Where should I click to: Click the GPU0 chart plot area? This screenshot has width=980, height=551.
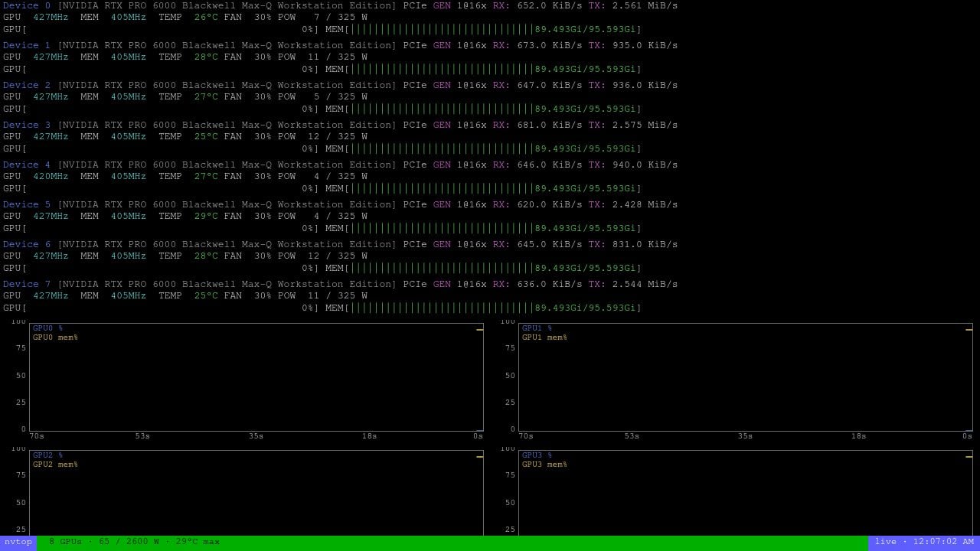(x=256, y=377)
